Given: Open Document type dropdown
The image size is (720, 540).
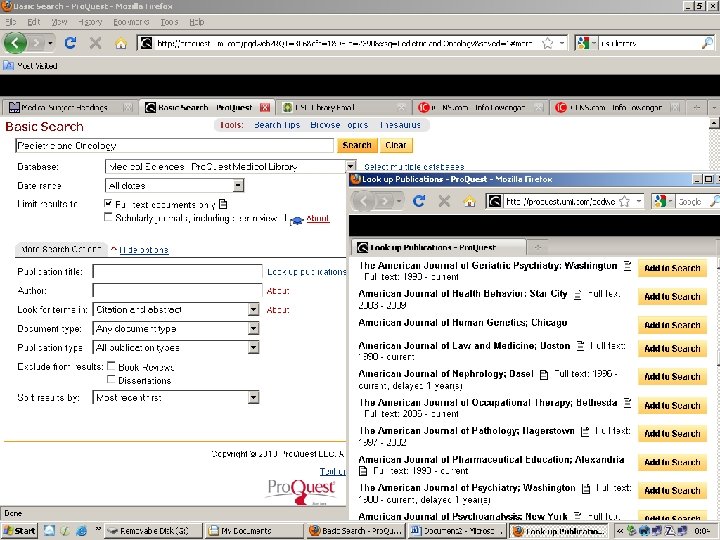Looking at the screenshot, I should point(253,328).
